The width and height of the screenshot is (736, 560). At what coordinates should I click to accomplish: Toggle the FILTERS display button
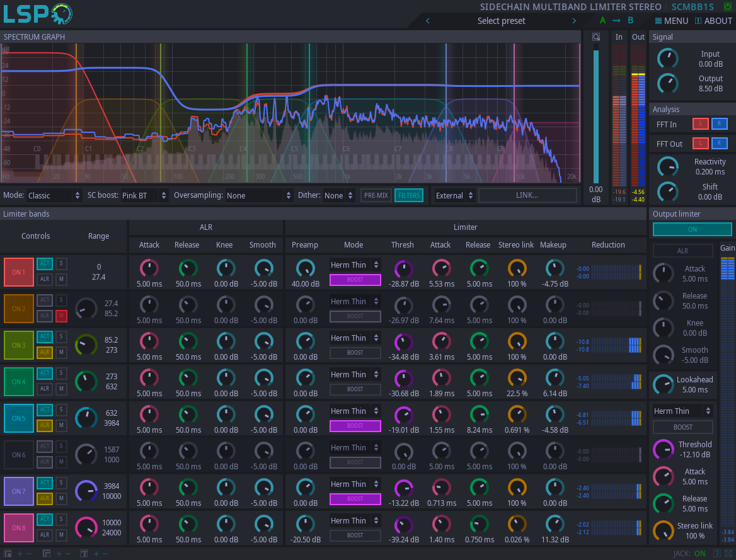pyautogui.click(x=409, y=195)
